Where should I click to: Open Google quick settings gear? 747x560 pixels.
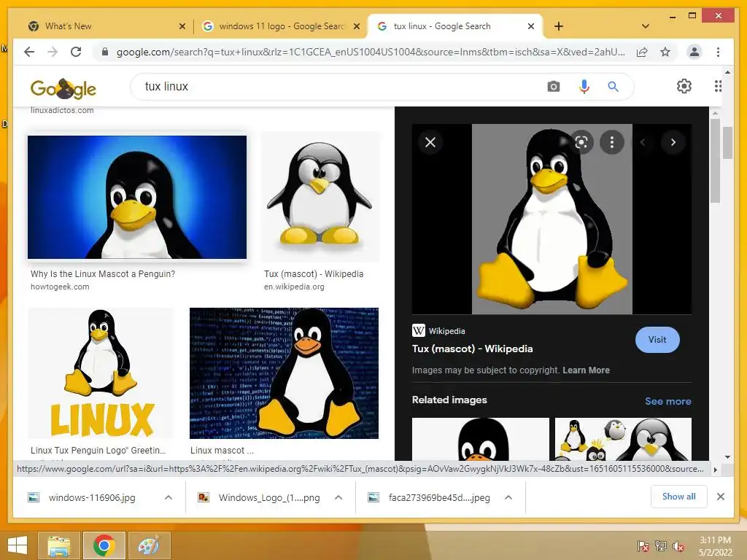684,86
